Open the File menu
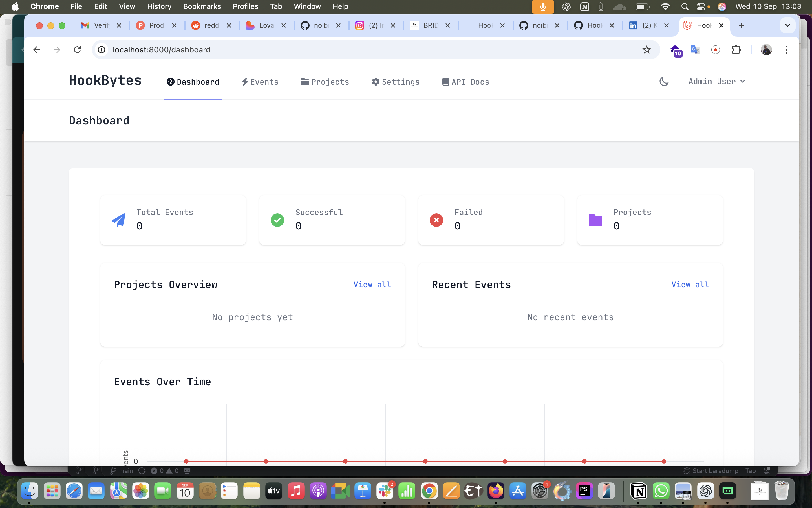The width and height of the screenshot is (812, 508). (76, 6)
